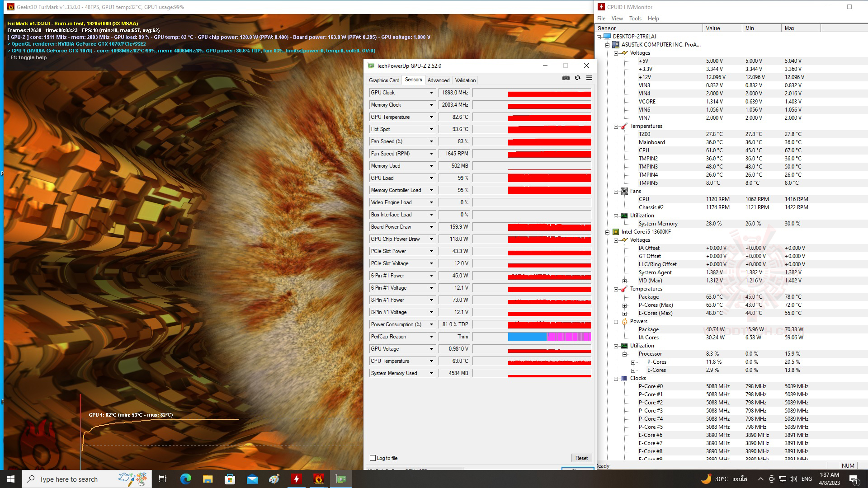Switch to Graphics Card tab
868x488 pixels.
click(x=384, y=80)
